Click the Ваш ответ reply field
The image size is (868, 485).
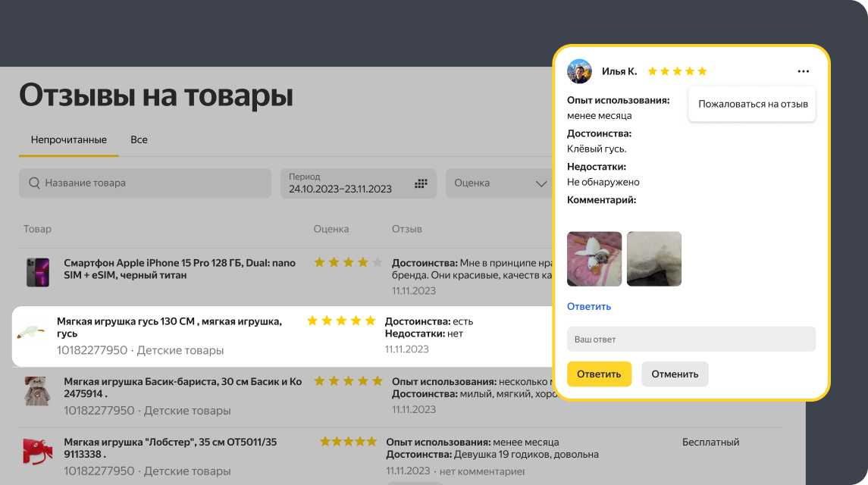pyautogui.click(x=691, y=339)
